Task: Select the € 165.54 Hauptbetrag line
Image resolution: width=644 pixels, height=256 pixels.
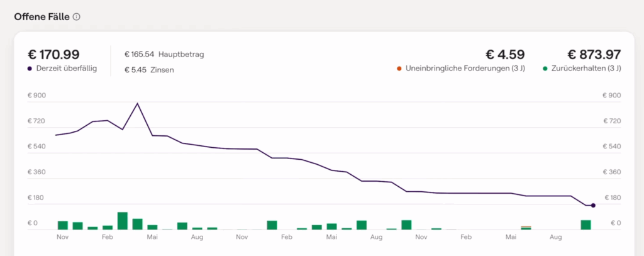Action: pos(164,54)
